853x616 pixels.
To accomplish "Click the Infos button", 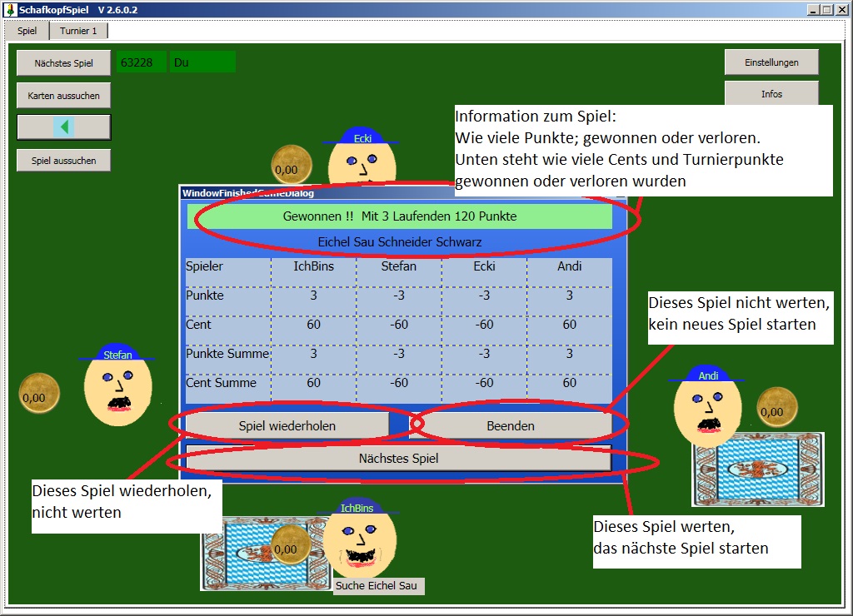I will tap(771, 93).
